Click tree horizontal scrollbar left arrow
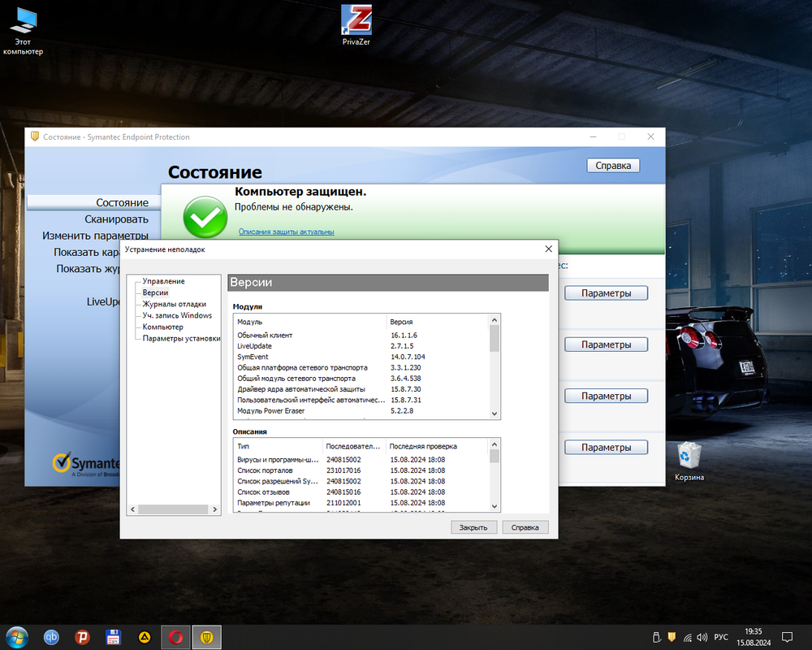The image size is (812, 650). tap(132, 509)
